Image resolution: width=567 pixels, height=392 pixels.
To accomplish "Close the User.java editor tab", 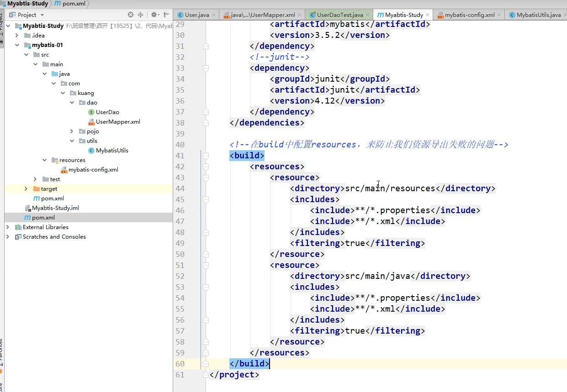I will (214, 15).
